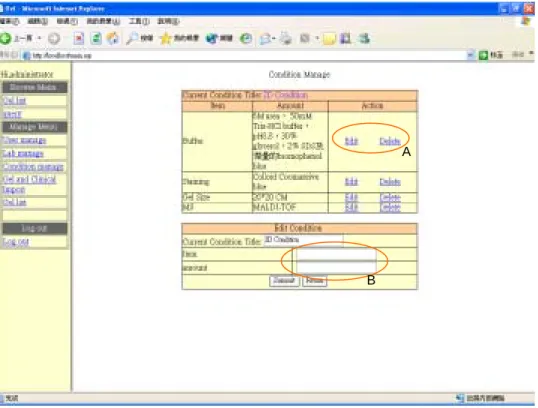Click the Stop page loading icon
This screenshot has height=408, width=538.
click(79, 38)
